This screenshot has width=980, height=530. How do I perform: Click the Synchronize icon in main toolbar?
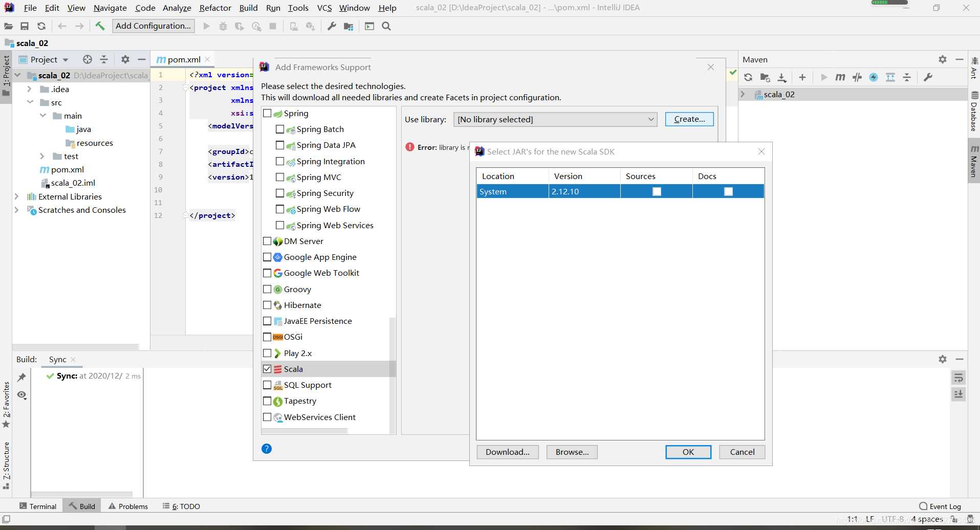click(x=41, y=26)
